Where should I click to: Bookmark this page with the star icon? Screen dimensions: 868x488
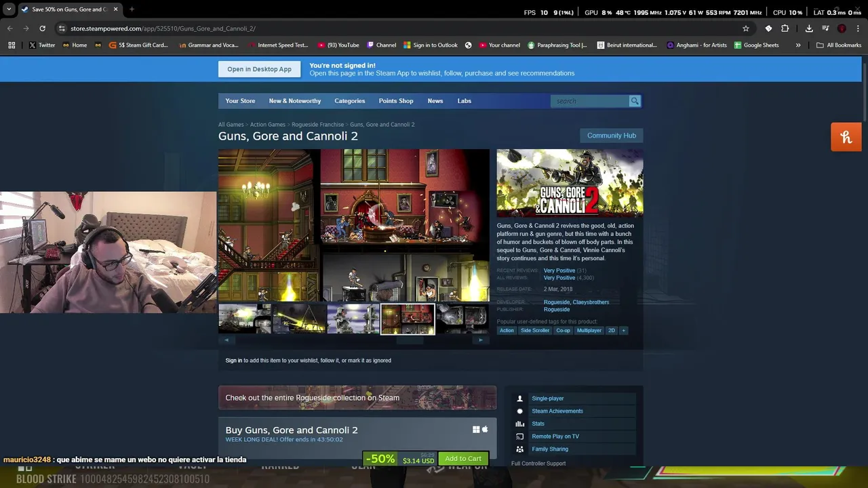[x=746, y=28]
